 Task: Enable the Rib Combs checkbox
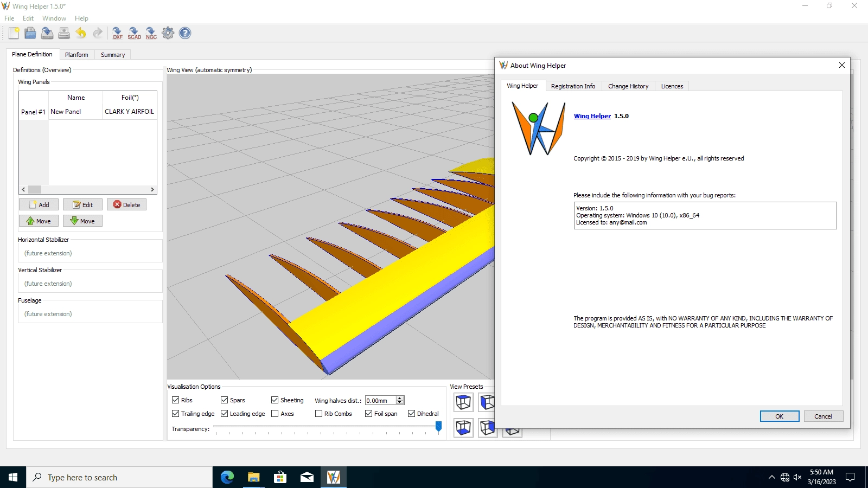tap(318, 414)
